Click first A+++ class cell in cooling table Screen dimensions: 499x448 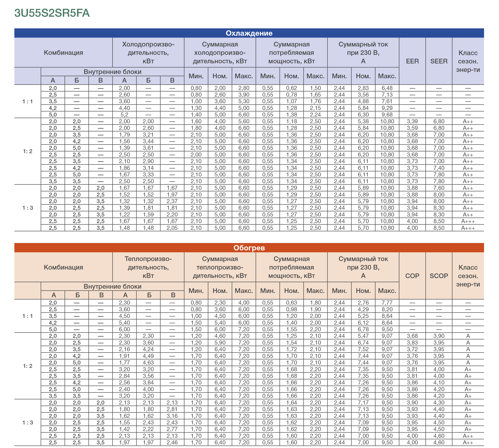click(468, 221)
